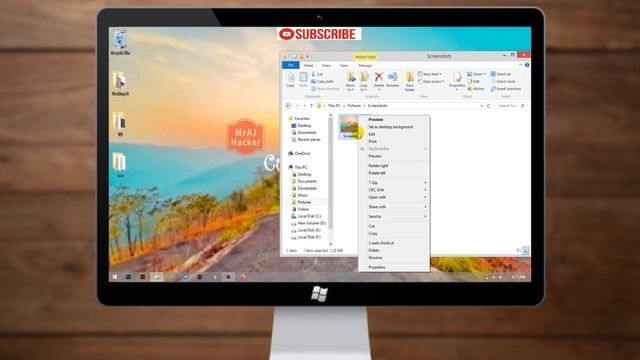Click the Search Screenshots input field

(x=511, y=106)
